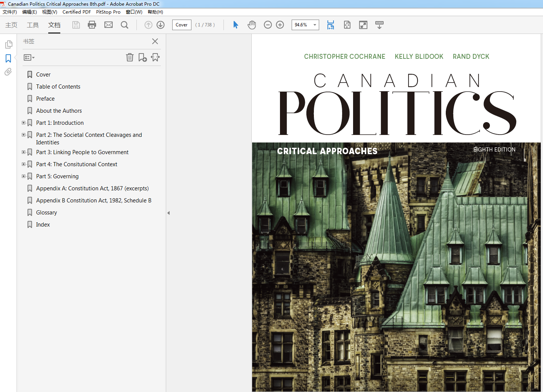Jump to Glossary bookmark

tap(46, 213)
